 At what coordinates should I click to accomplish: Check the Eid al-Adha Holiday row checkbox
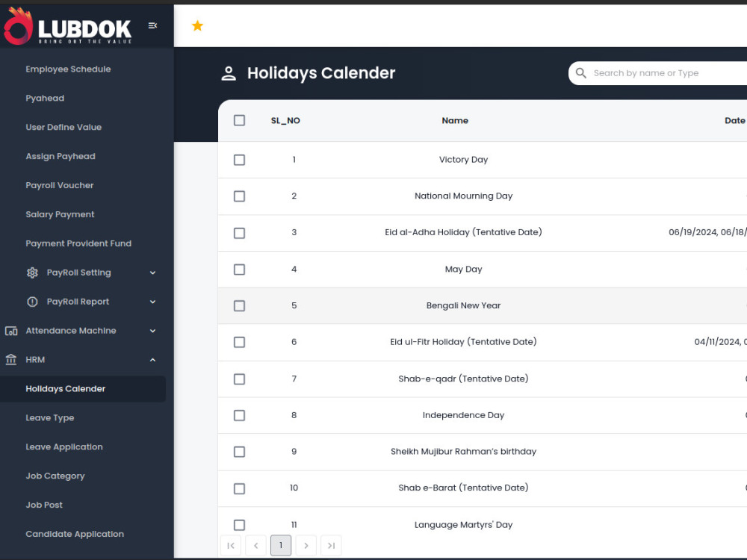point(240,233)
